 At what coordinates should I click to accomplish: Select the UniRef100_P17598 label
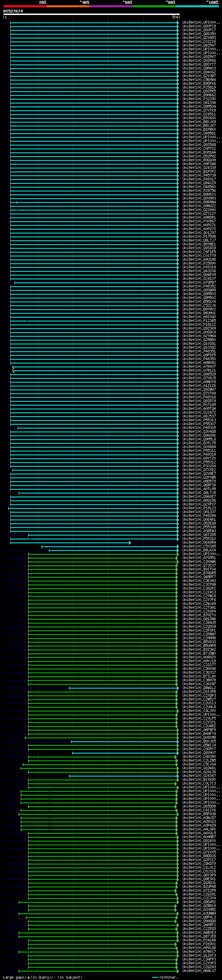(199, 237)
